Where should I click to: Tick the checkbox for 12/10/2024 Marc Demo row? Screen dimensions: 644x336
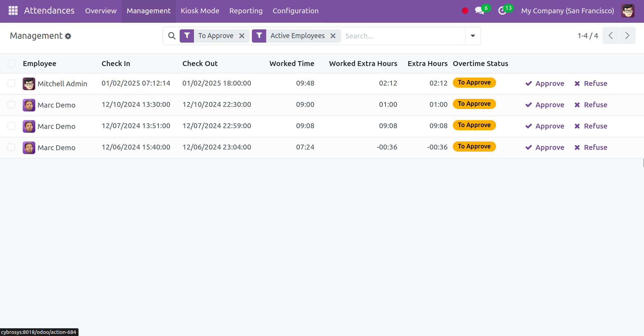coord(12,104)
